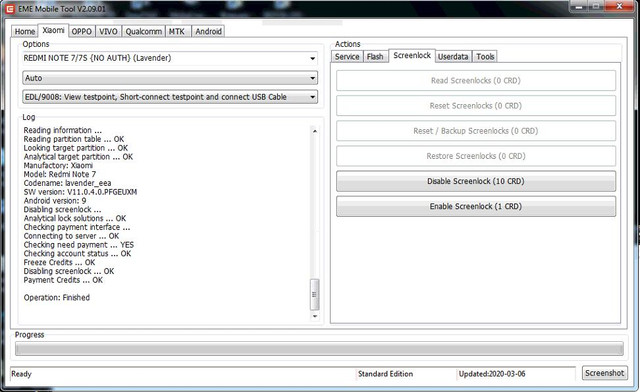The width and height of the screenshot is (640, 392).
Task: Click the EME Mobile Tool app icon
Action: click(x=10, y=9)
